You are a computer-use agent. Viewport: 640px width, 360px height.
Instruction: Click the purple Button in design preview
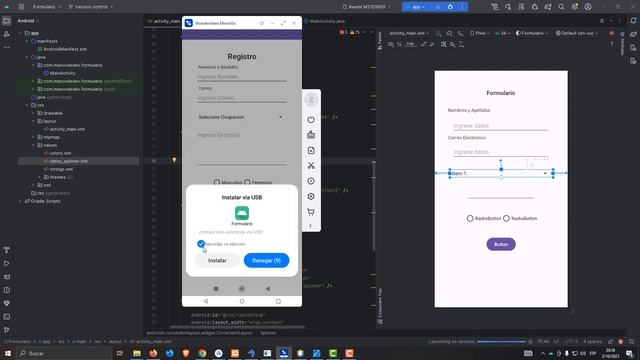(x=501, y=244)
